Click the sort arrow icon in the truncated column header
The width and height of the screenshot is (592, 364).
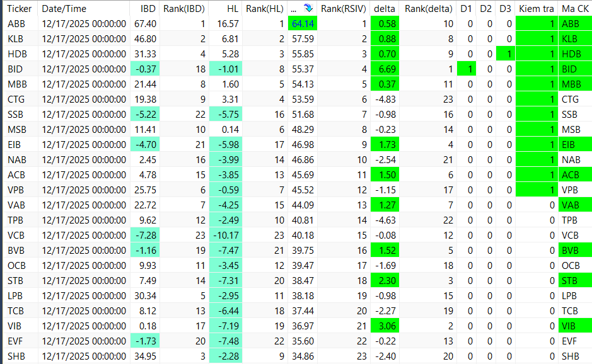(308, 8)
